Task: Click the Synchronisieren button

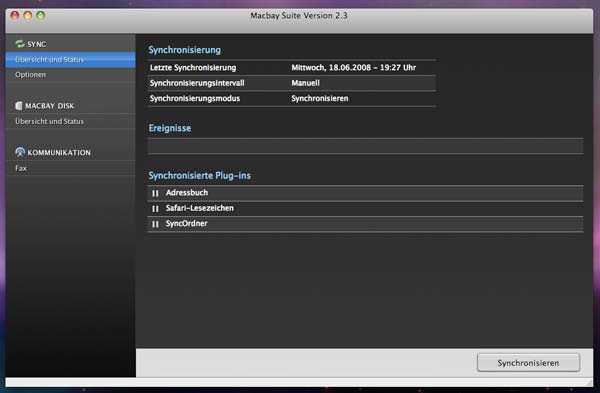Action: click(x=528, y=362)
